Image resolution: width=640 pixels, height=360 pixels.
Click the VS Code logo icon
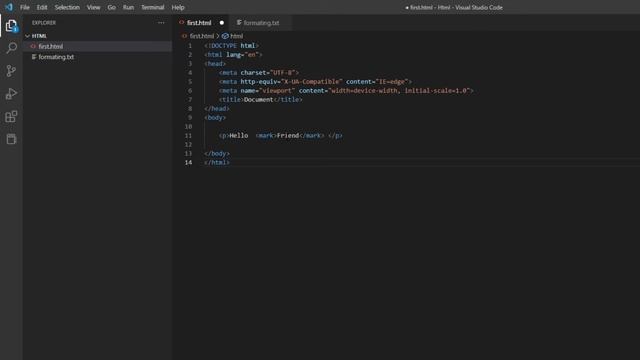(x=9, y=7)
